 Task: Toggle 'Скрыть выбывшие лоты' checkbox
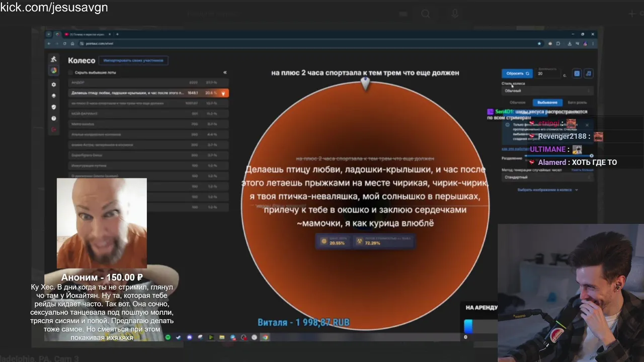70,72
